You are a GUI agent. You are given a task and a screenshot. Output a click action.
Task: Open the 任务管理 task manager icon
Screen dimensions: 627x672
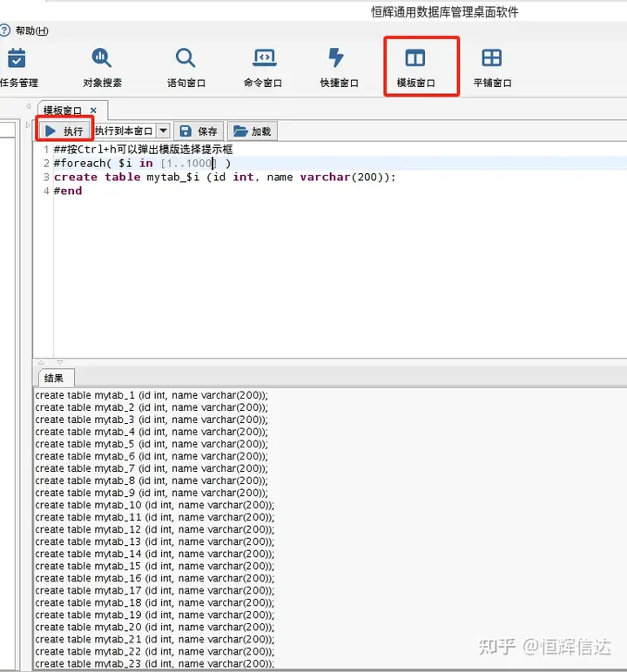click(17, 67)
